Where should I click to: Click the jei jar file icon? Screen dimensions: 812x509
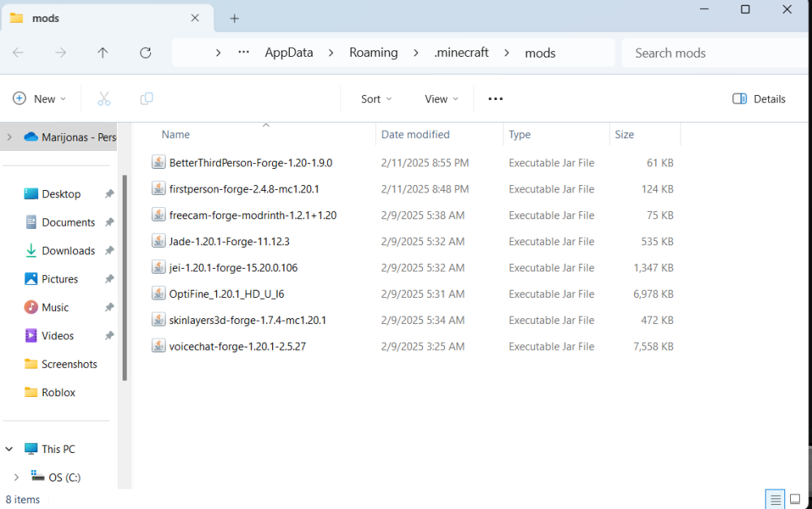158,267
